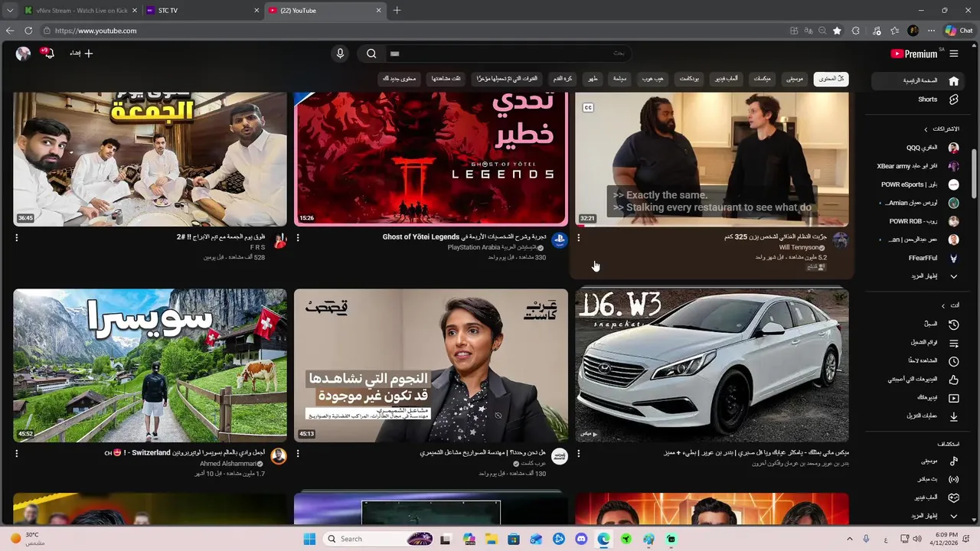Screen dimensions: 980x551
Task: Show hidden system tray icons
Action: [849, 539]
